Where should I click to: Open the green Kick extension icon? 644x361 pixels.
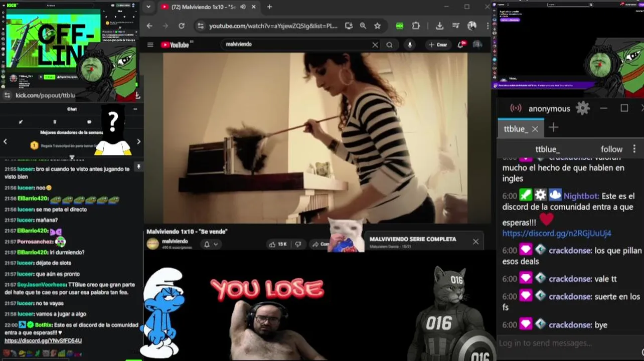click(x=400, y=26)
